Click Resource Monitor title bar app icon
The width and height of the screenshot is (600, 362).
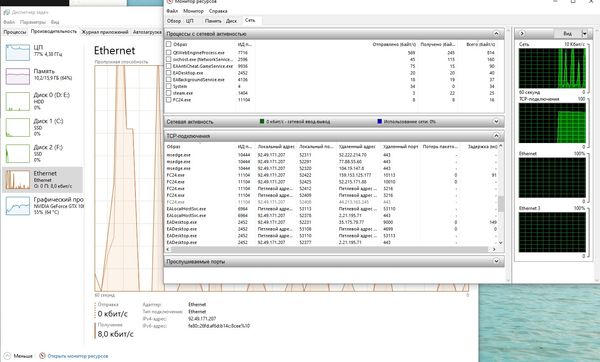[170, 2]
